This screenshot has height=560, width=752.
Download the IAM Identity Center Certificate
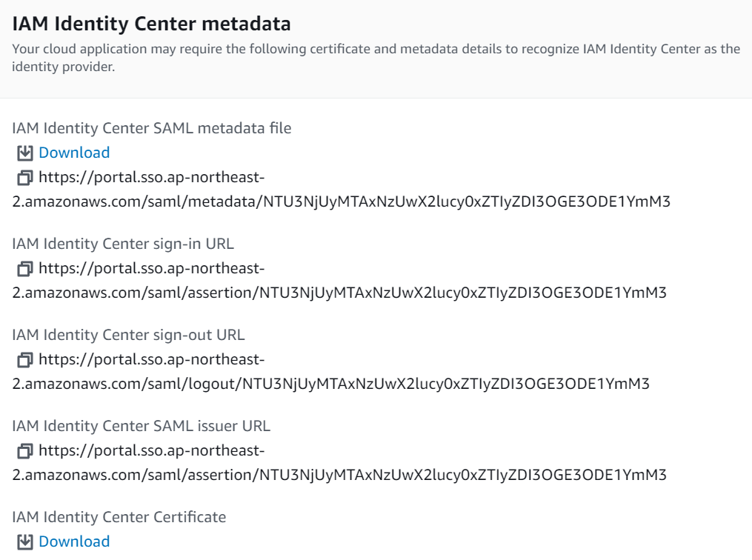[74, 541]
